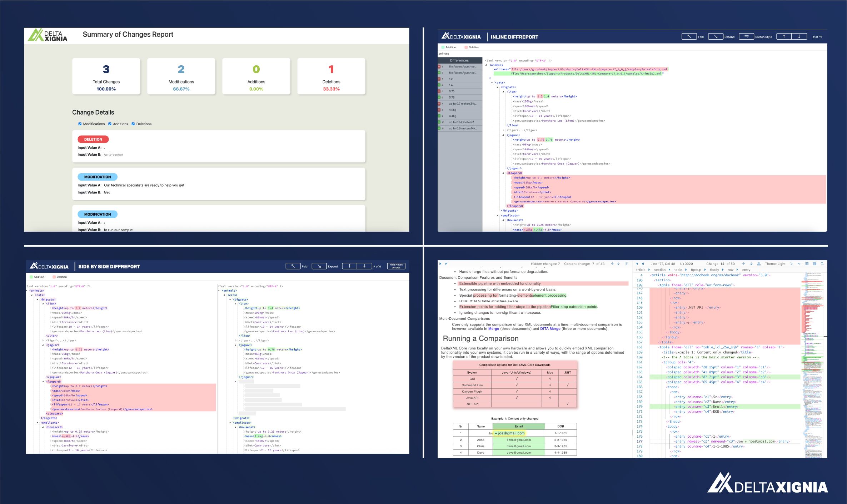Go to previous difference in Side by Side report
The width and height of the screenshot is (847, 504).
[349, 266]
